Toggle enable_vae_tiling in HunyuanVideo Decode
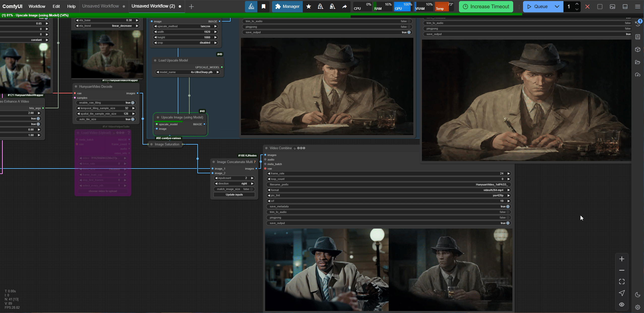 (132, 103)
